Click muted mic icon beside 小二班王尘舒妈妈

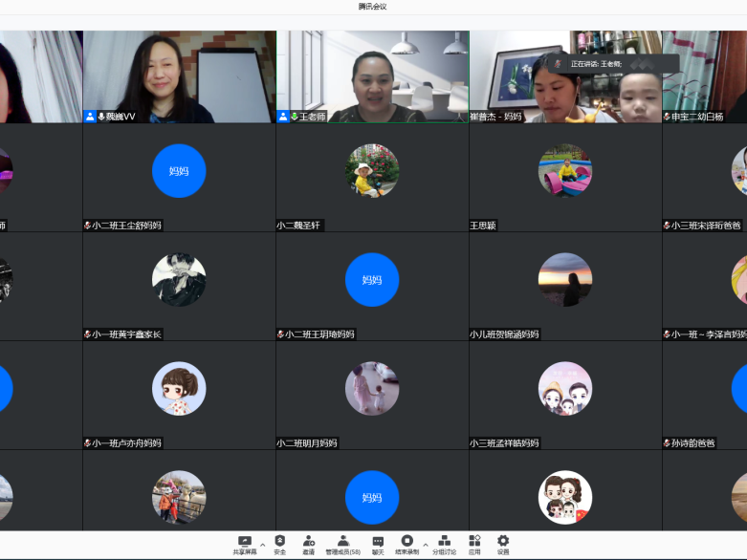88,226
